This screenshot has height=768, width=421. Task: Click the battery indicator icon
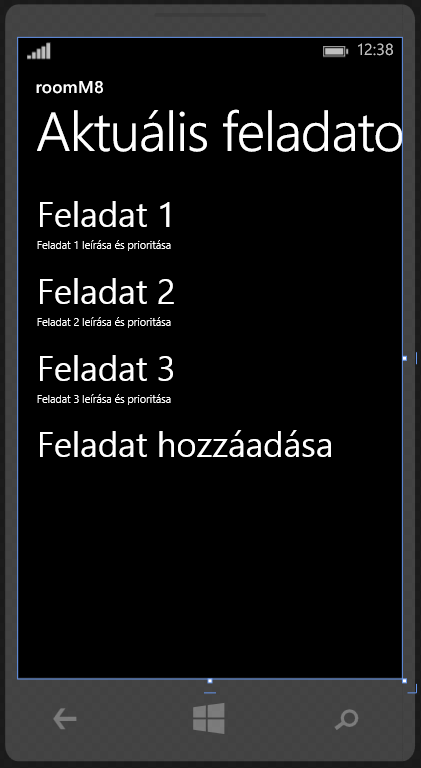(x=335, y=51)
